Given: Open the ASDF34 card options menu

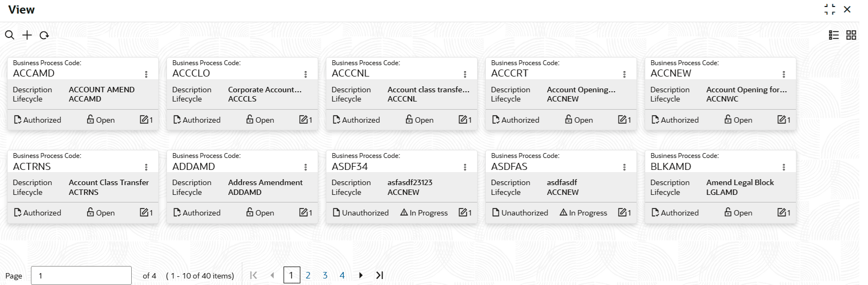Looking at the screenshot, I should point(465,167).
